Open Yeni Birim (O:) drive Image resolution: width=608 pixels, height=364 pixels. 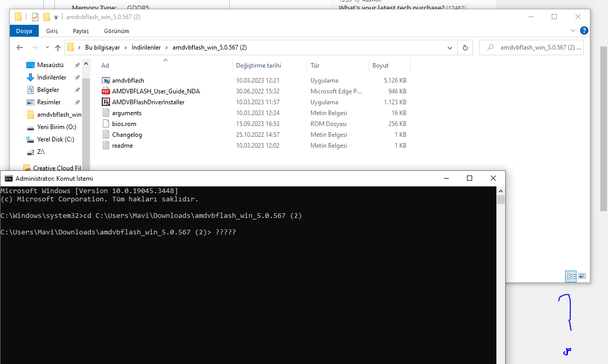pos(57,127)
